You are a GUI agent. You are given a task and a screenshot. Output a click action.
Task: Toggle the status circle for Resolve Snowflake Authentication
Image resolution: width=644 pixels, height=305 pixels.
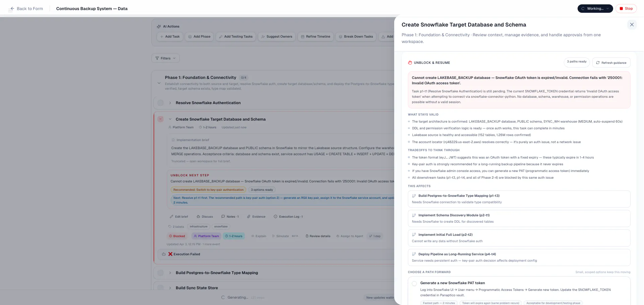coord(160,103)
